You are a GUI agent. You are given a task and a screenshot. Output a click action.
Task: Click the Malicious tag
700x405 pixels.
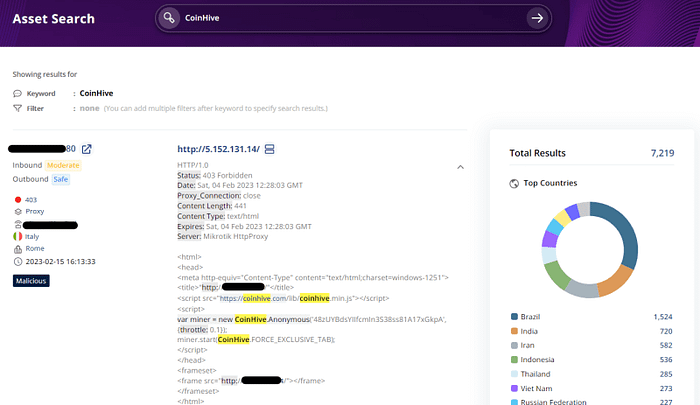pos(31,281)
